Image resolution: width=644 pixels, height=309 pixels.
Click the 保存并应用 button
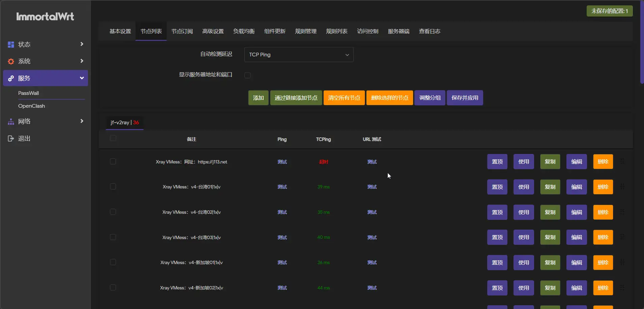(x=465, y=98)
